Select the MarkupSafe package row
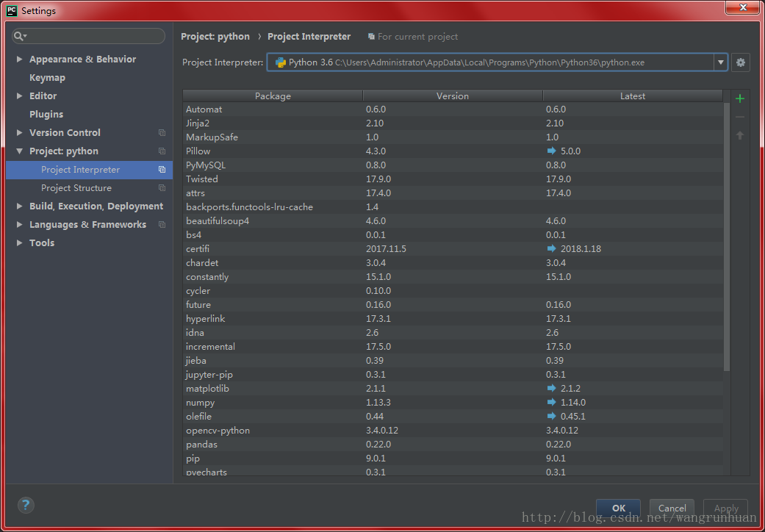765x532 pixels. coord(453,137)
